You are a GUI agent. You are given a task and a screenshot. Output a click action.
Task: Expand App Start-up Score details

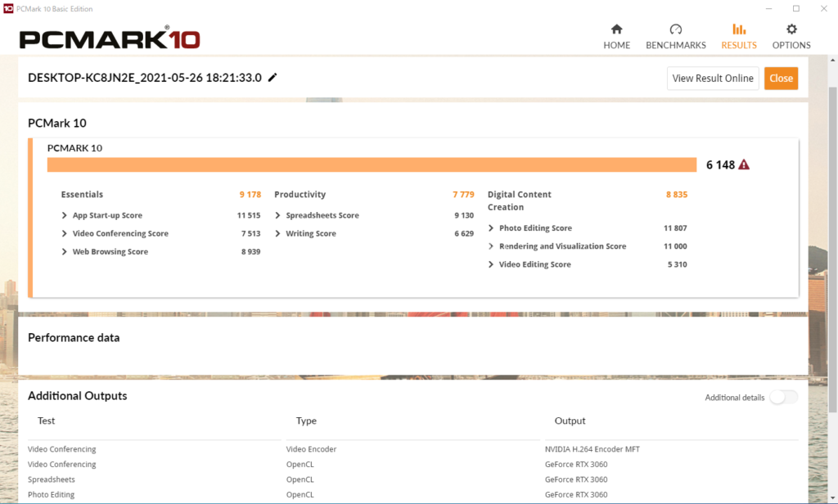coord(64,215)
